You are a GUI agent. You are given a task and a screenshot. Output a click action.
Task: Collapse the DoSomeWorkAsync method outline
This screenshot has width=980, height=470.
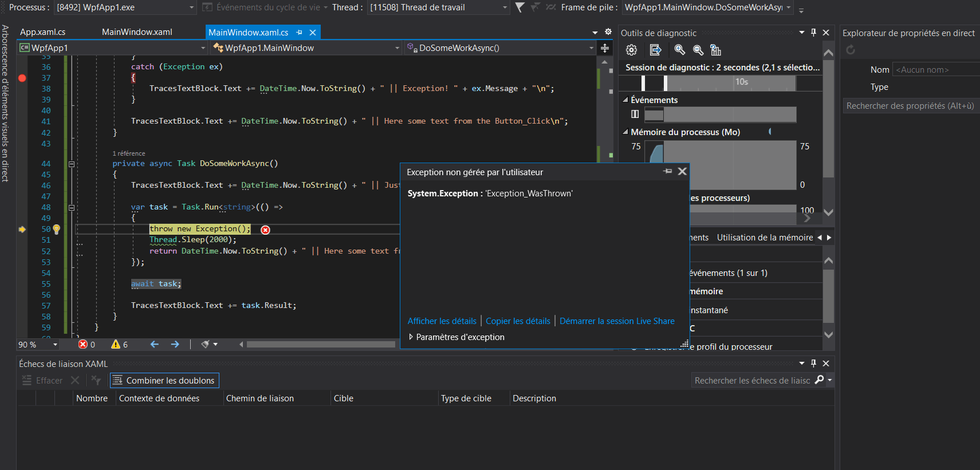pos(72,164)
